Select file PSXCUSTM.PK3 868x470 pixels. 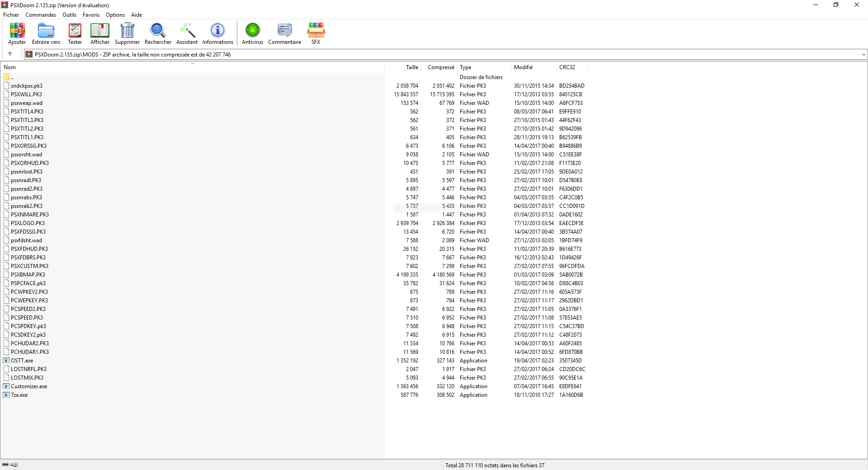click(29, 266)
